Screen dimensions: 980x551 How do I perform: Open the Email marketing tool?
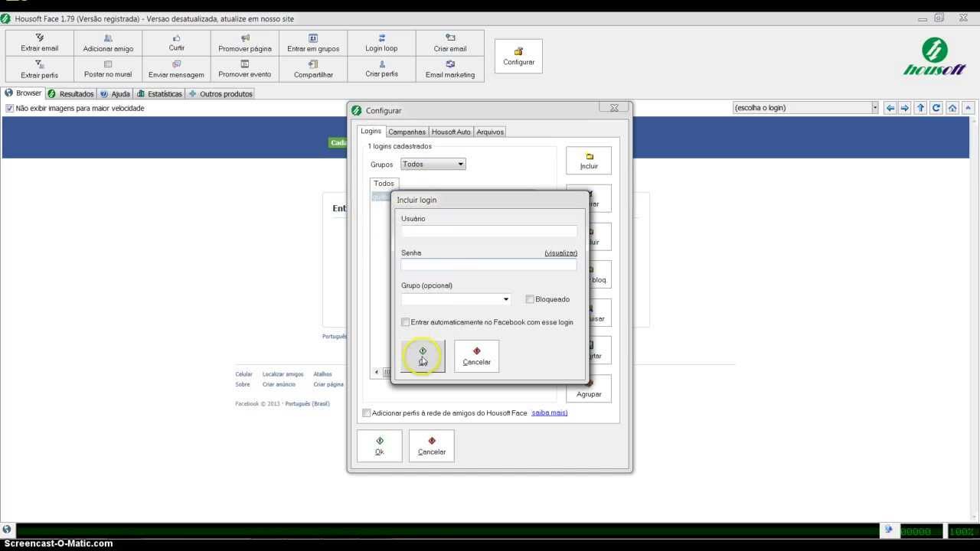point(450,69)
